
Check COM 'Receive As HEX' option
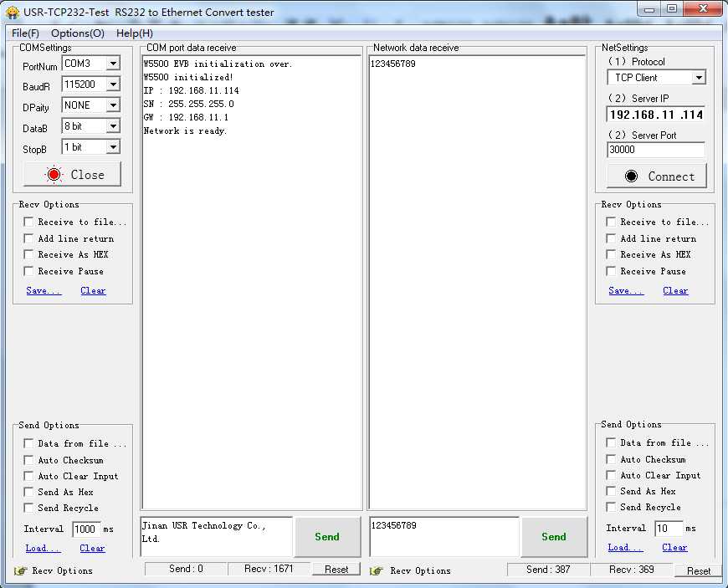28,254
